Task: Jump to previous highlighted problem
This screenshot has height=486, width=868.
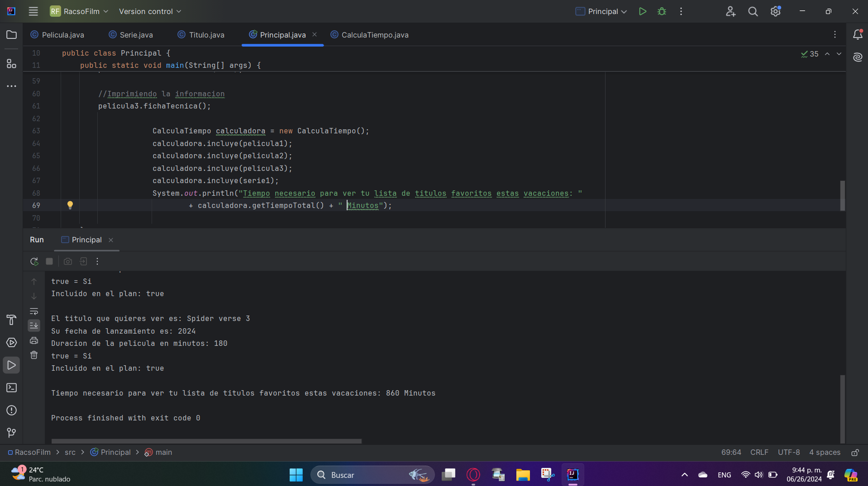Action: pyautogui.click(x=827, y=54)
